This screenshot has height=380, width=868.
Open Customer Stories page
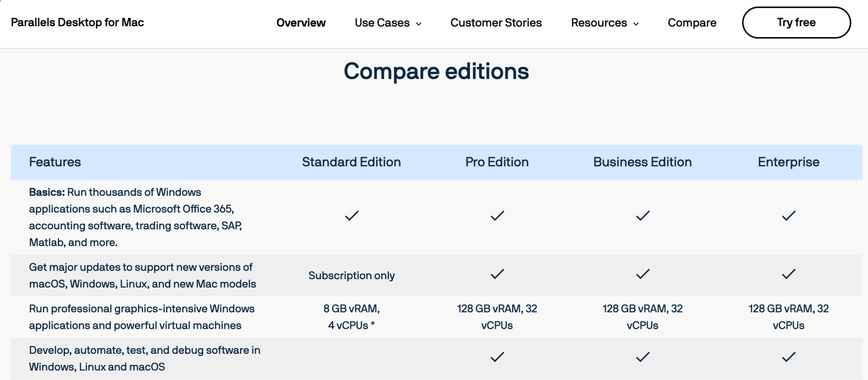pos(496,23)
